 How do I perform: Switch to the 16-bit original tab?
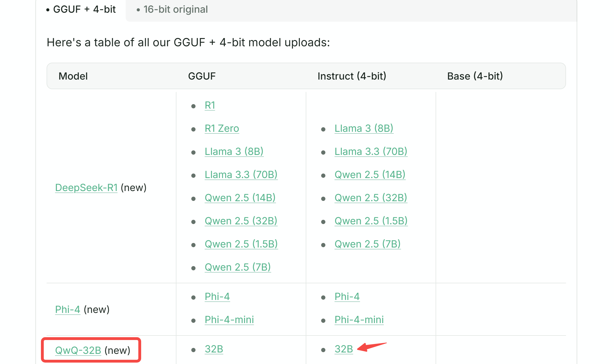175,10
